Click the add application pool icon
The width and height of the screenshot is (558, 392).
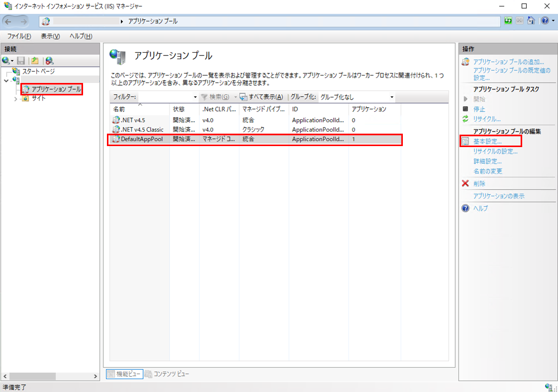click(465, 62)
